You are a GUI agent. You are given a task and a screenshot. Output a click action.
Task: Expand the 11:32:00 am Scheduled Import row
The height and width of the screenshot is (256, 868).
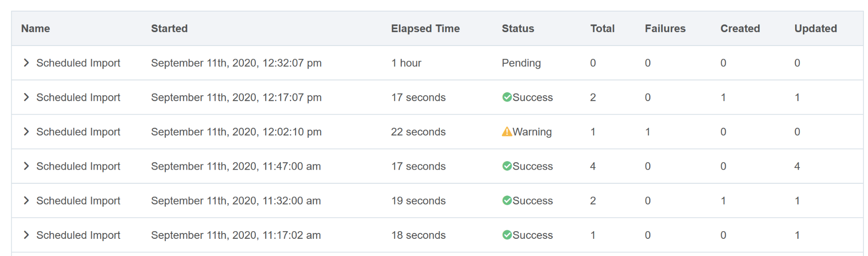tap(26, 200)
